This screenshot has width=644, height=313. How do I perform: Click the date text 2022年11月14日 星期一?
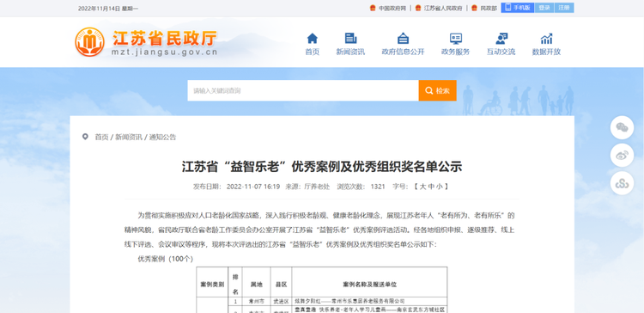click(108, 9)
